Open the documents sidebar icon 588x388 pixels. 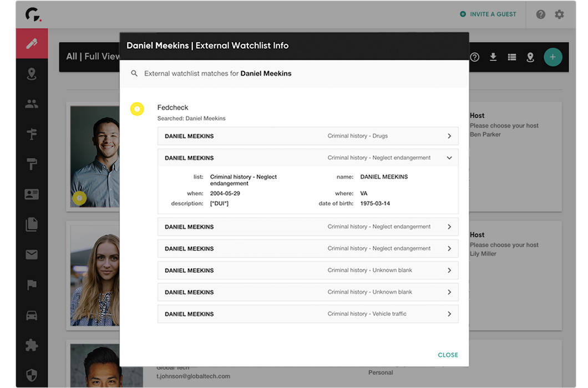(x=32, y=224)
